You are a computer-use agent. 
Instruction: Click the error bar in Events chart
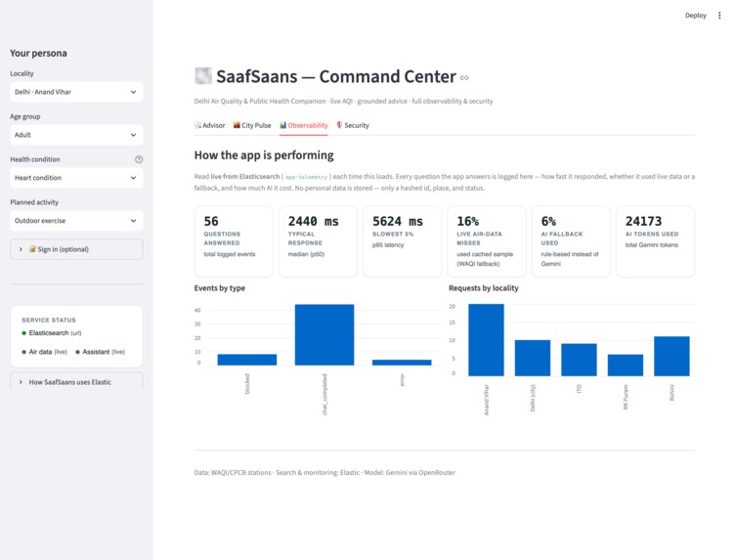tap(402, 363)
